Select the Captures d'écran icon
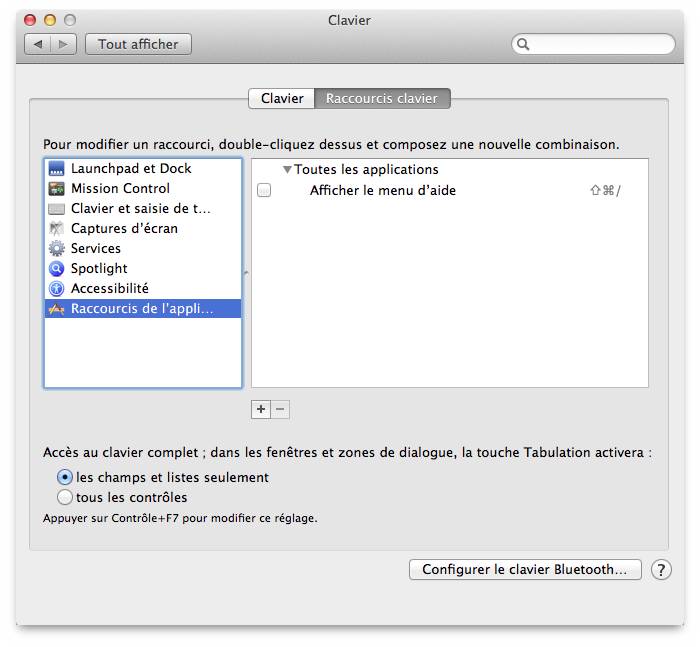700x647 pixels. tap(56, 229)
